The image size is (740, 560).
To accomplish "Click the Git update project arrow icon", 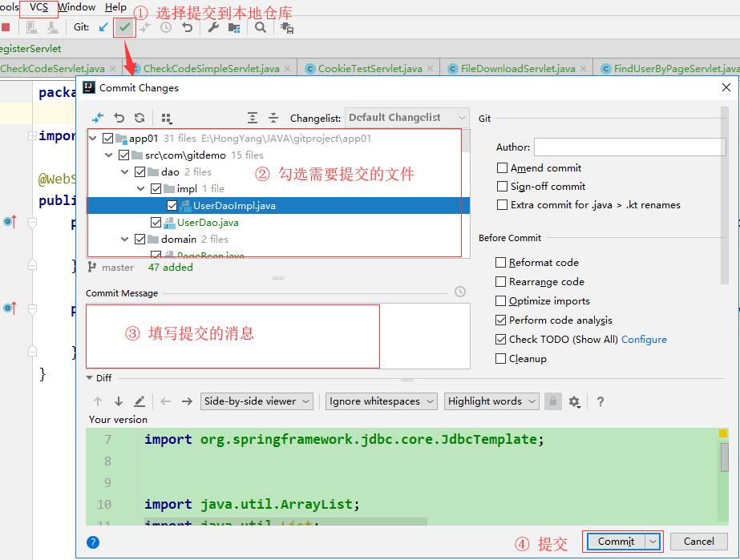I will click(103, 27).
